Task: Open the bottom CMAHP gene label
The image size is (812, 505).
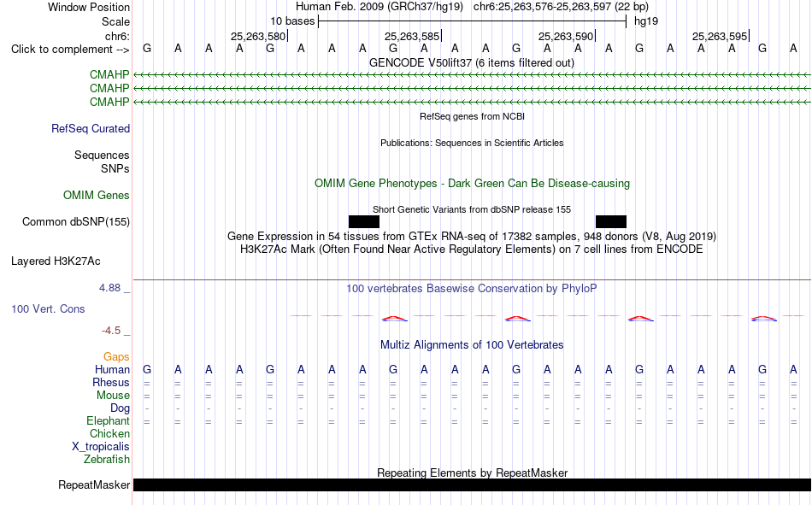Action: 109,102
